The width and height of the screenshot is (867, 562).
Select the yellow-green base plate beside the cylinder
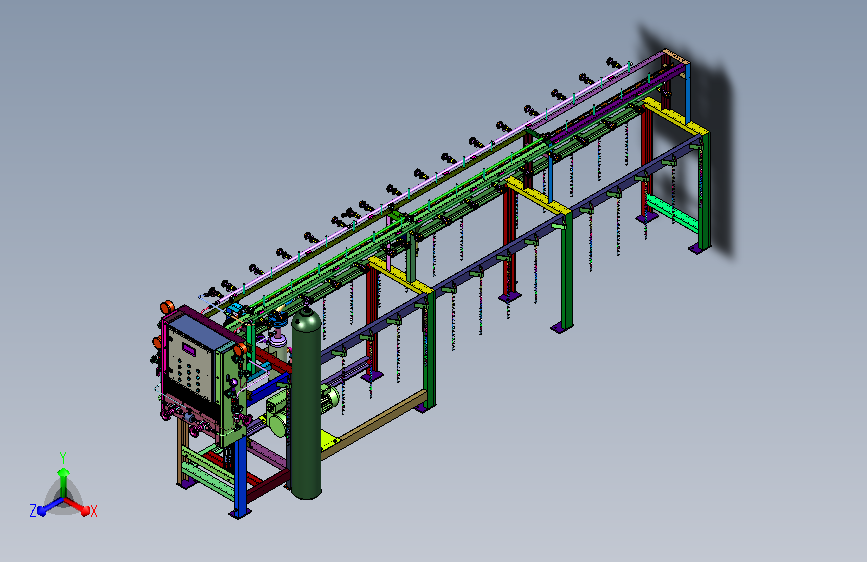tap(330, 440)
